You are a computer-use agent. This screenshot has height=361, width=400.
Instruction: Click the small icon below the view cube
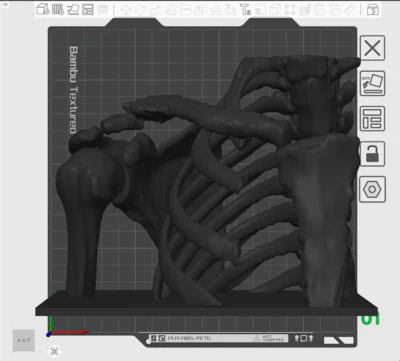[55, 351]
